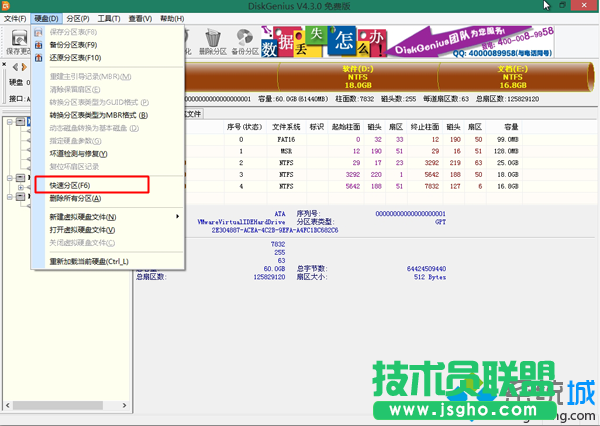Close the DiskGenius window
The width and height of the screenshot is (600, 426).
(584, 5)
